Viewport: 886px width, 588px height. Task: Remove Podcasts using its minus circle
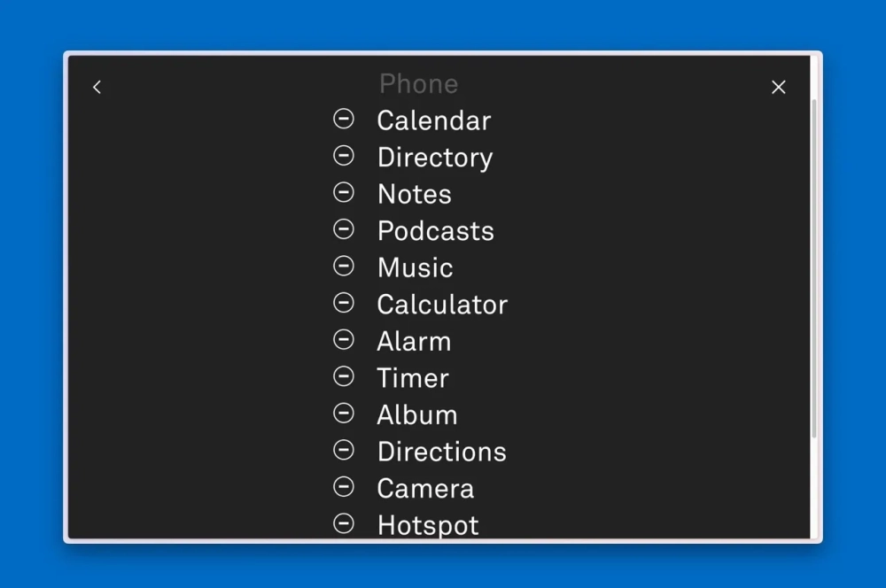pos(343,229)
